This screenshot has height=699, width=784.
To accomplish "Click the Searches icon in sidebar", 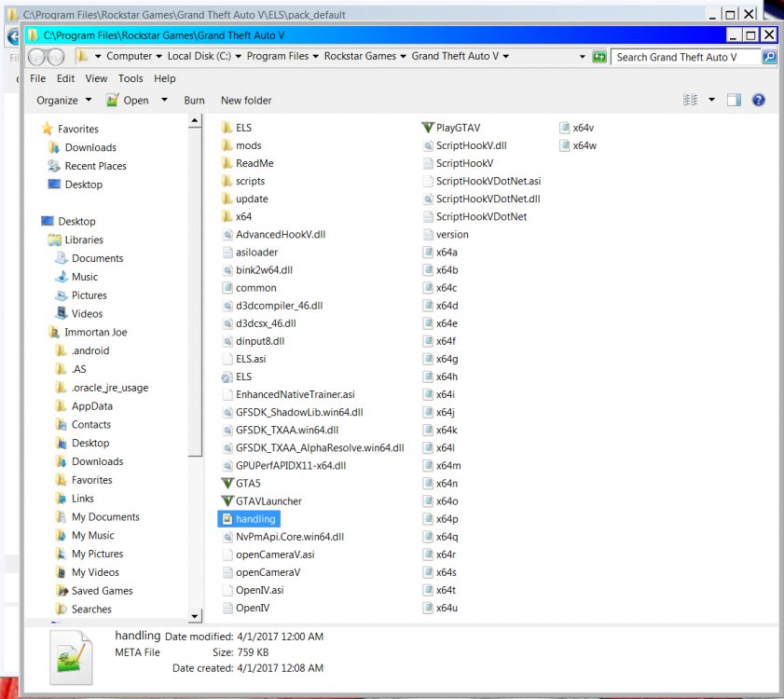I will [x=62, y=609].
